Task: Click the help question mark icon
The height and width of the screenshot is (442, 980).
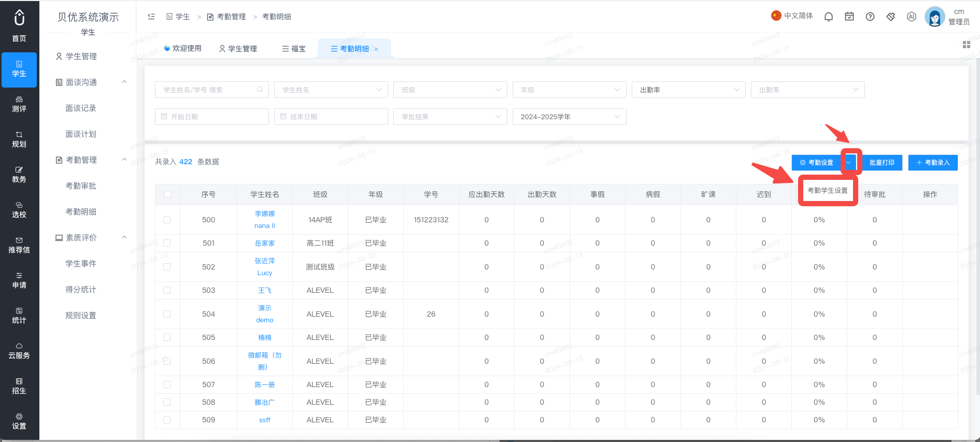Action: (x=870, y=17)
